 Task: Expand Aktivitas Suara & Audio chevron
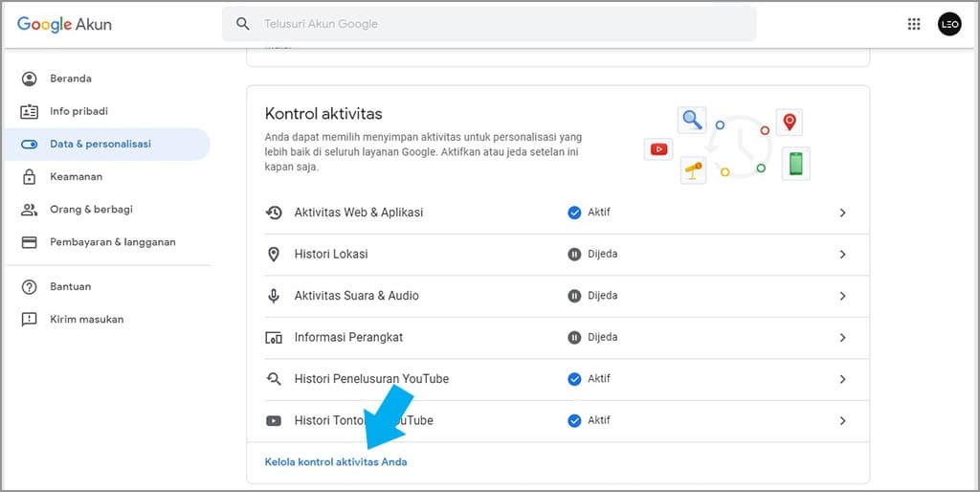842,296
